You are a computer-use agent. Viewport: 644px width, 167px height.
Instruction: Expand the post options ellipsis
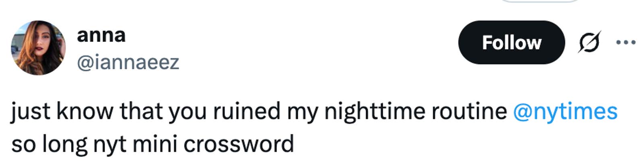point(626,42)
